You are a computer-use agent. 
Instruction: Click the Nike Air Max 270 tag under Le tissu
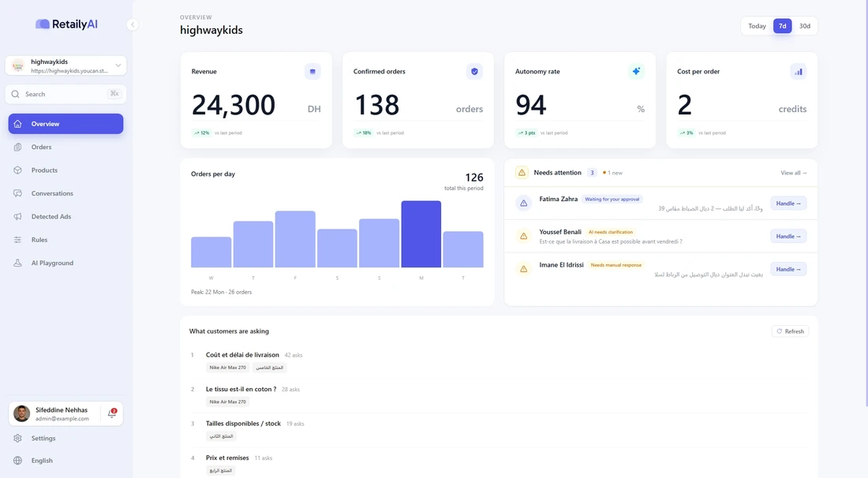pos(227,401)
